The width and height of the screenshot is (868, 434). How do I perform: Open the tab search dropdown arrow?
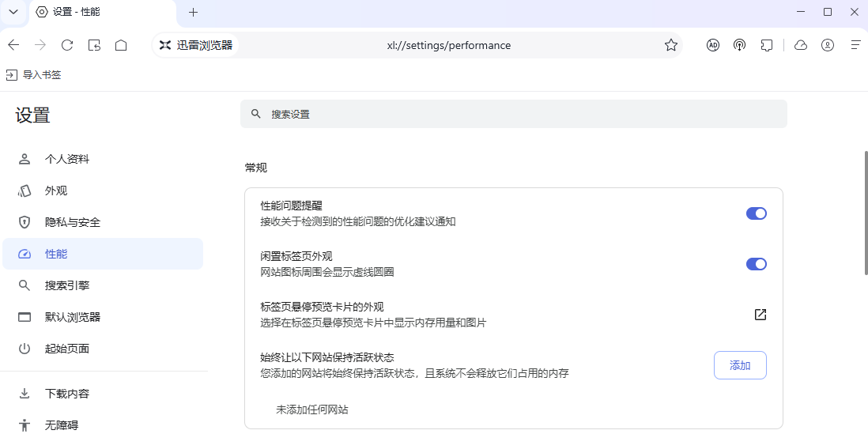[x=14, y=12]
